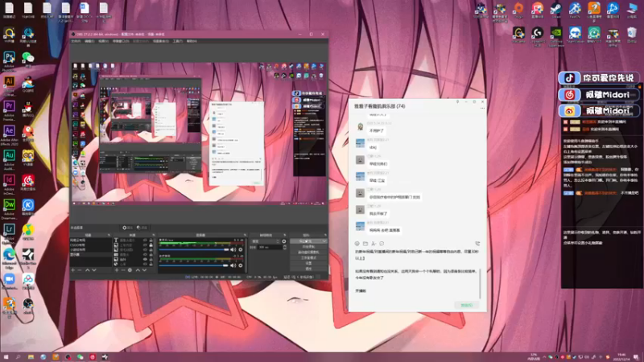The height and width of the screenshot is (362, 644).
Task: Pop out the OBS Audio Mixer dock header icon
Action: (x=246, y=235)
